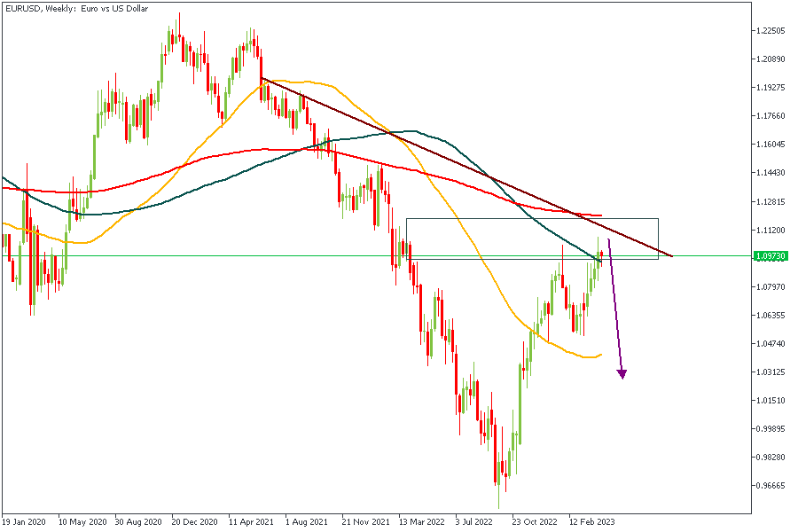798x532 pixels.
Task: Click price axis value 1.07970
Action: tap(770, 287)
